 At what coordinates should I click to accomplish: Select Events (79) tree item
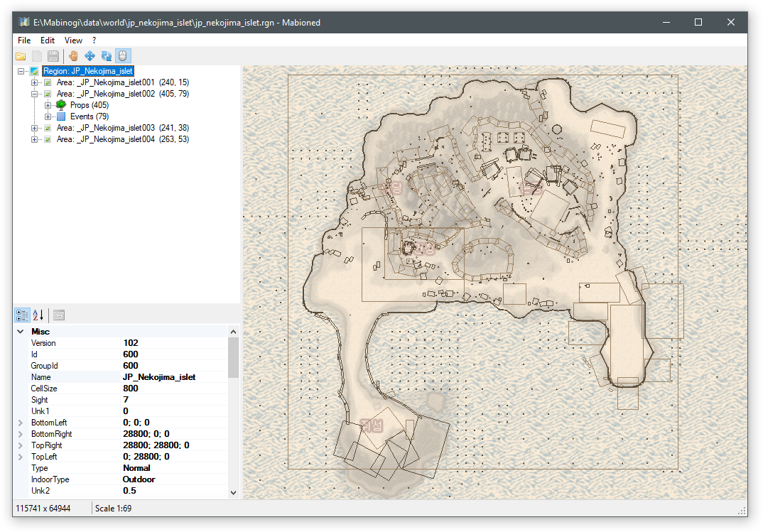(89, 116)
